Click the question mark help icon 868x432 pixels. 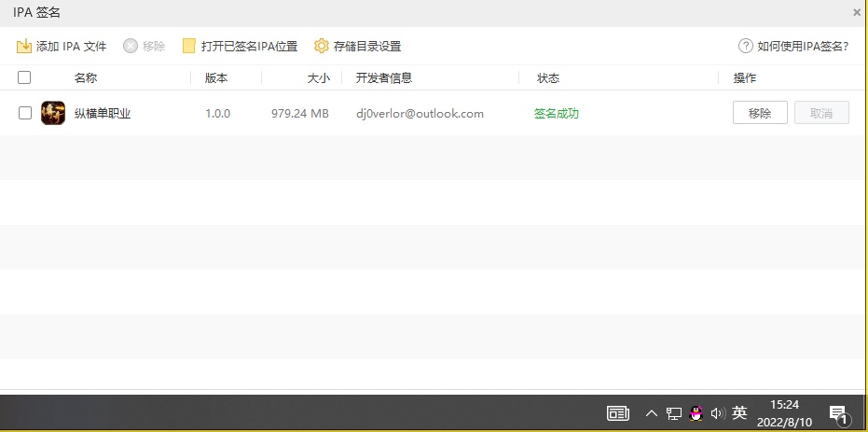(x=746, y=46)
